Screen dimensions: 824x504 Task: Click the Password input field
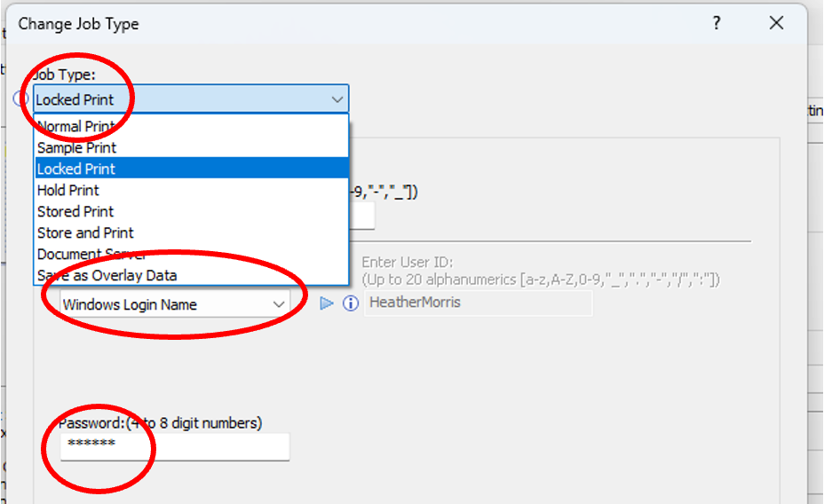175,446
